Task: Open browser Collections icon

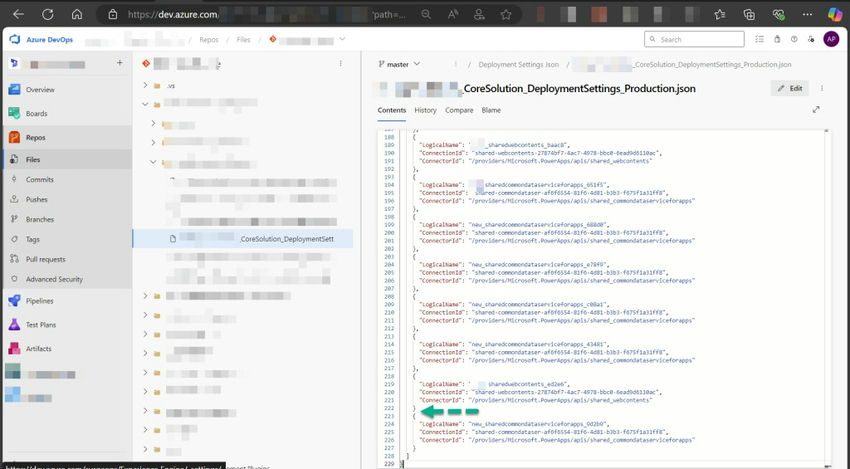Action: tap(749, 15)
